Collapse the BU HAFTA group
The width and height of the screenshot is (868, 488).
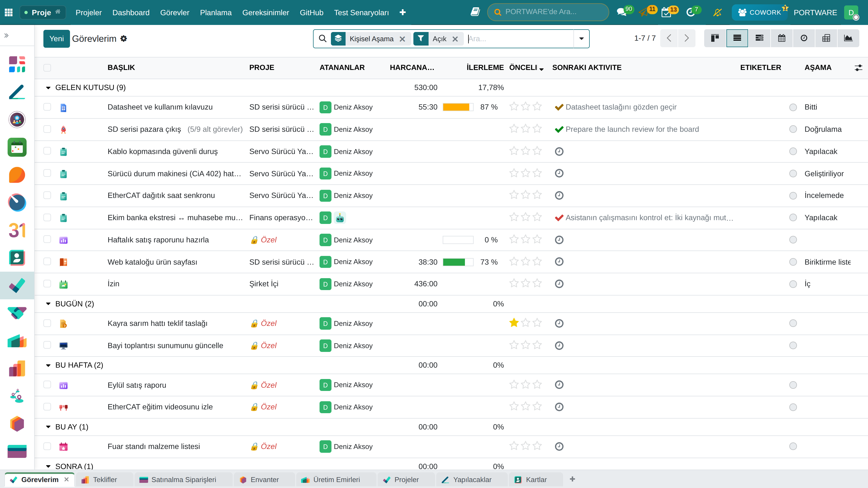click(x=48, y=365)
